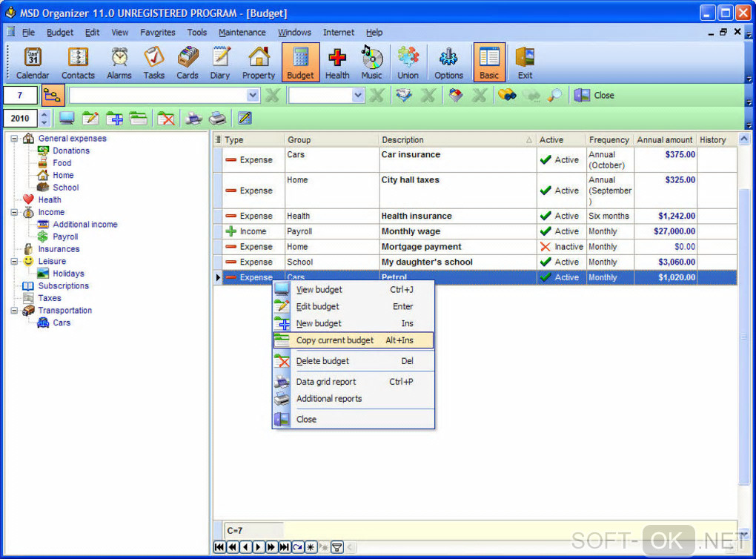Image resolution: width=756 pixels, height=559 pixels.
Task: Click the copy budget toolbar icon
Action: coord(139,118)
